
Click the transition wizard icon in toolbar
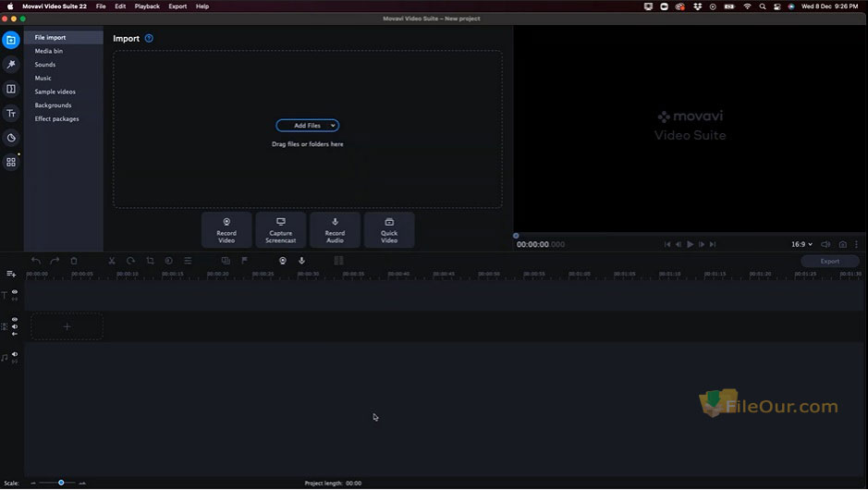[x=338, y=260]
